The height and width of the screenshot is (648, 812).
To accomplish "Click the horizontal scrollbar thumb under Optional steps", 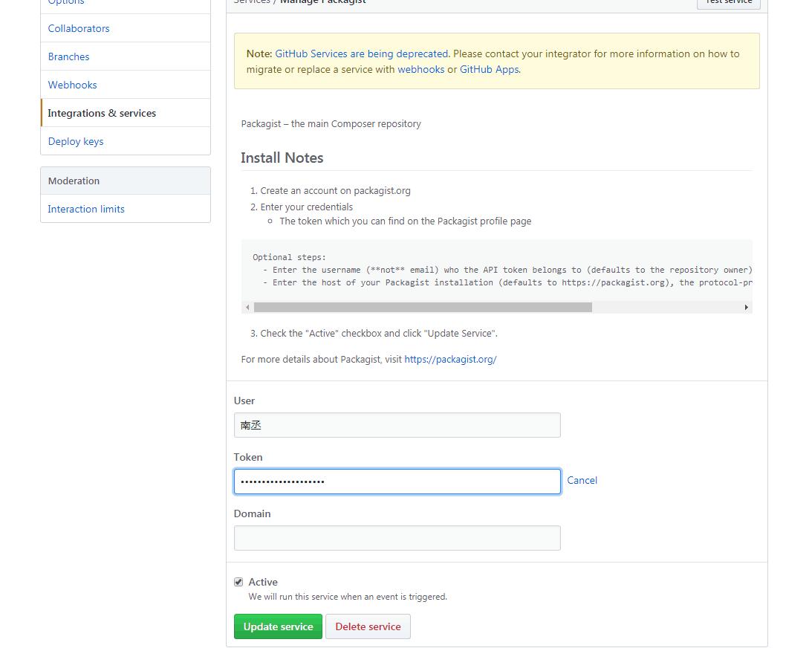I will pyautogui.click(x=423, y=307).
